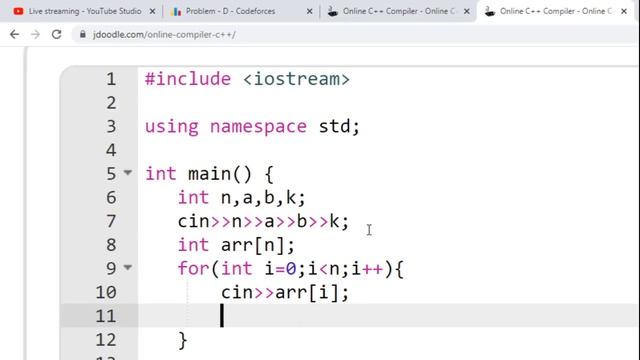Focus the jdoodle.com address bar
Viewport: 640px width, 360px height.
pos(355,35)
